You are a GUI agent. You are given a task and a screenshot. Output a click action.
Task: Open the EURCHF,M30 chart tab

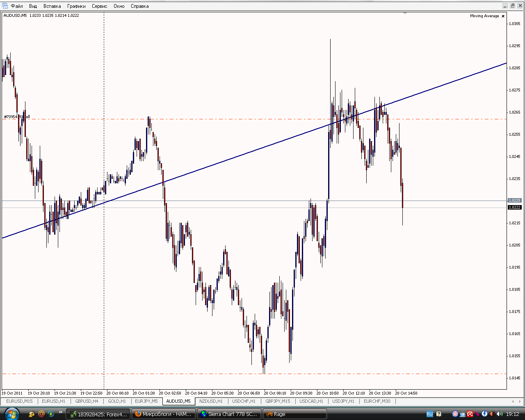[377, 401]
